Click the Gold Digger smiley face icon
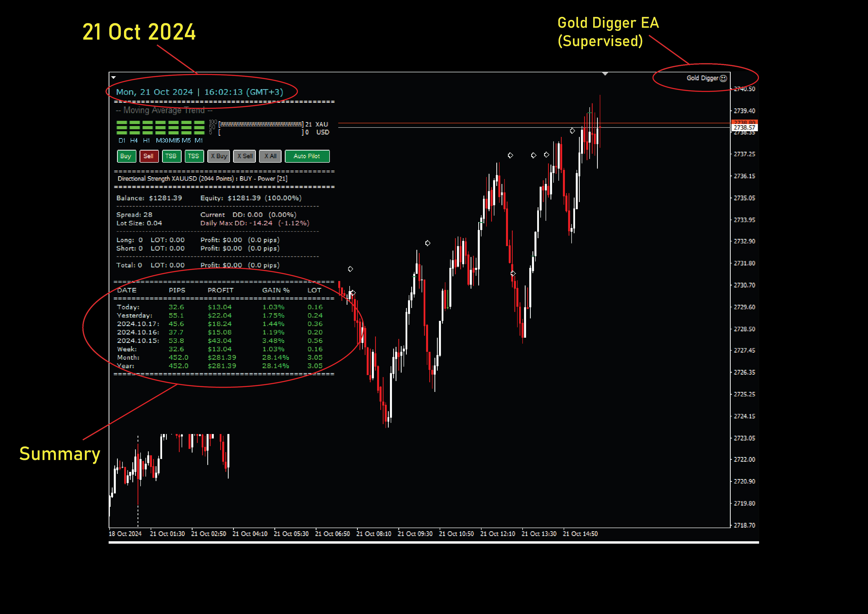868x614 pixels. pos(723,78)
